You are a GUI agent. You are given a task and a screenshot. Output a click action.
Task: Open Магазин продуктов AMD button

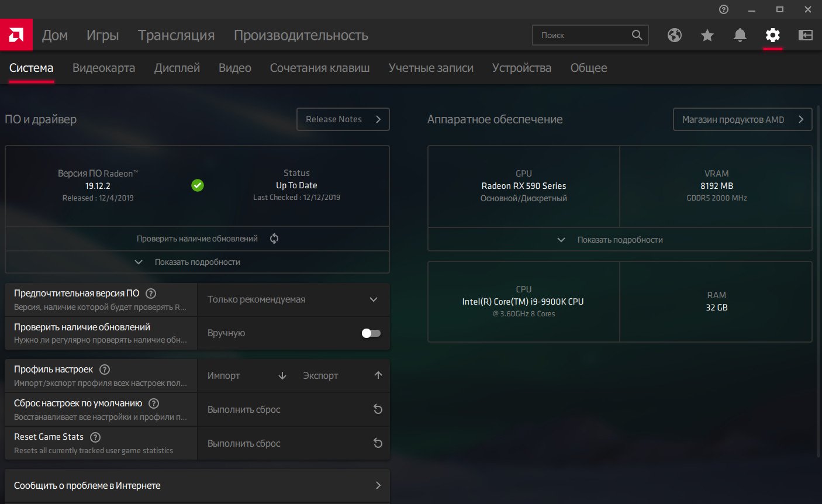pos(742,119)
